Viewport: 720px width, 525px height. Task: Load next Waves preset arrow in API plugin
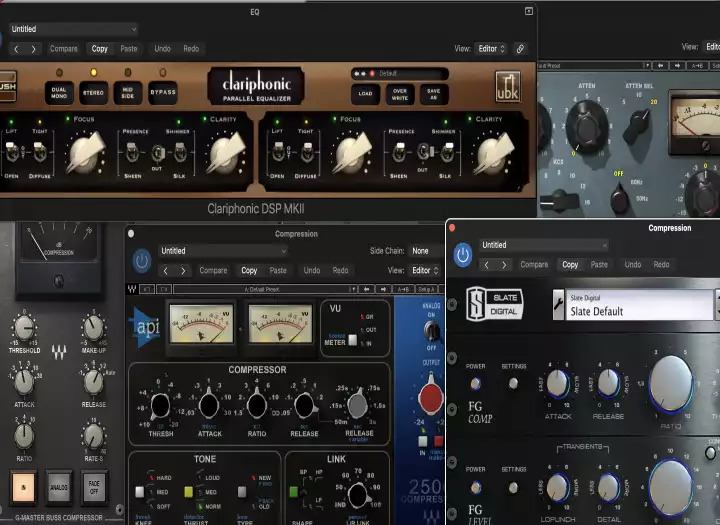(383, 289)
